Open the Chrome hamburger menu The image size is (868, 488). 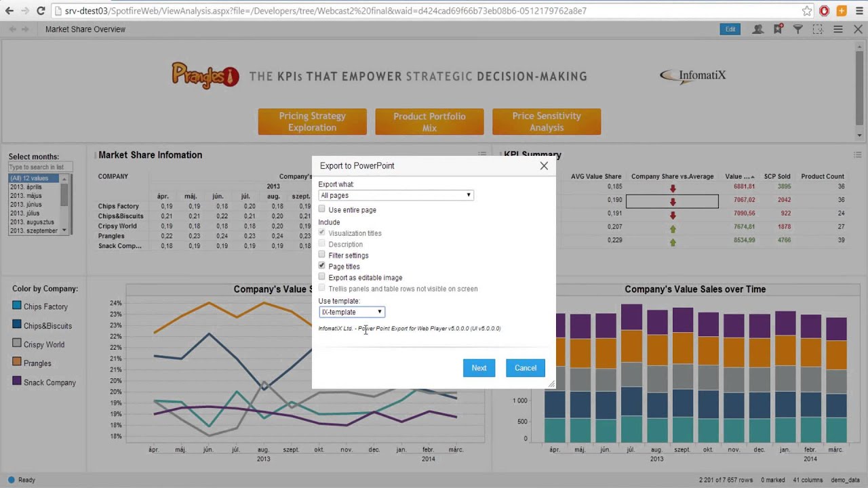858,11
